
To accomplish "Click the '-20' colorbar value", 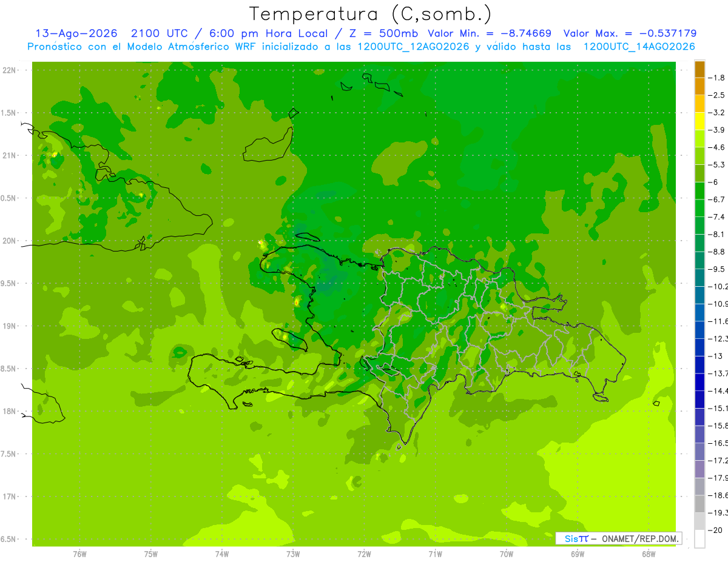I will [716, 530].
